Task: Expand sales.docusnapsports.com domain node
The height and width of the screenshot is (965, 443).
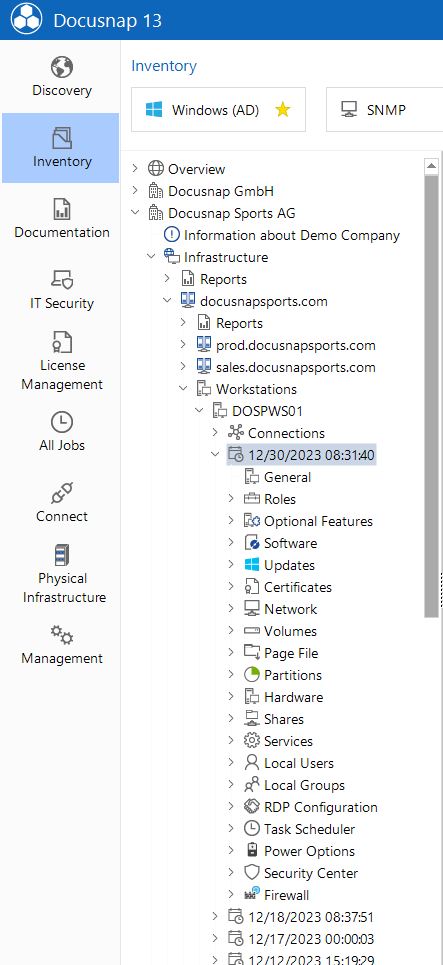Action: pos(183,367)
